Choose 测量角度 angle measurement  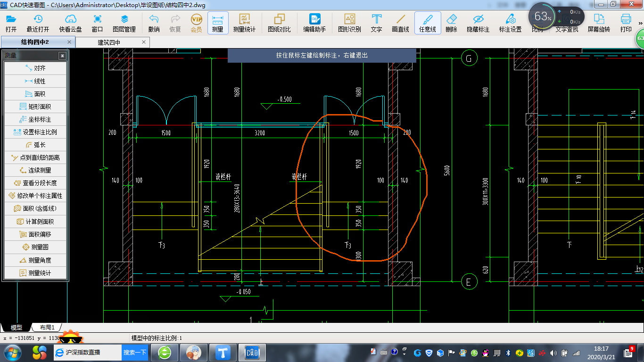[35, 260]
